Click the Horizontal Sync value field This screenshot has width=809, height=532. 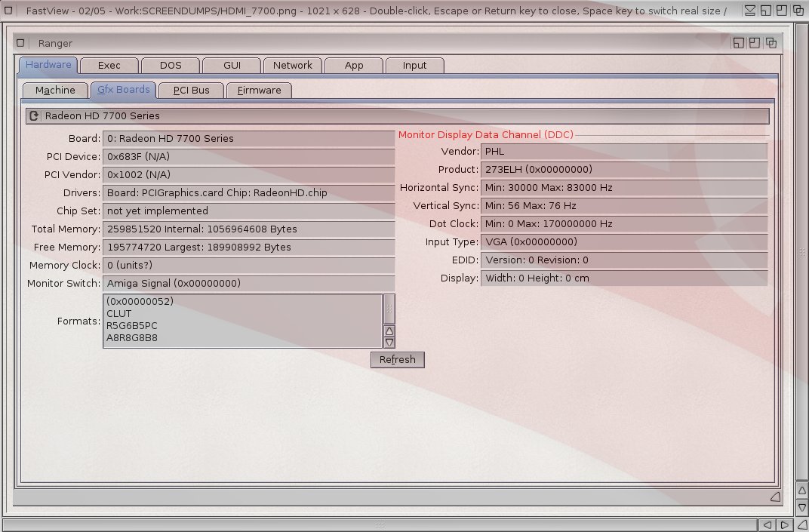coord(624,188)
